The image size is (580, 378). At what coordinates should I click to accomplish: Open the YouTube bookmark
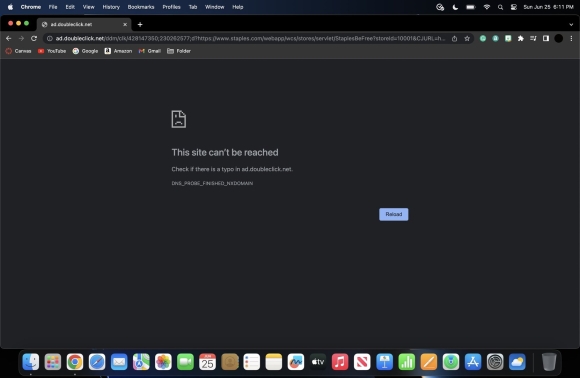(x=52, y=51)
